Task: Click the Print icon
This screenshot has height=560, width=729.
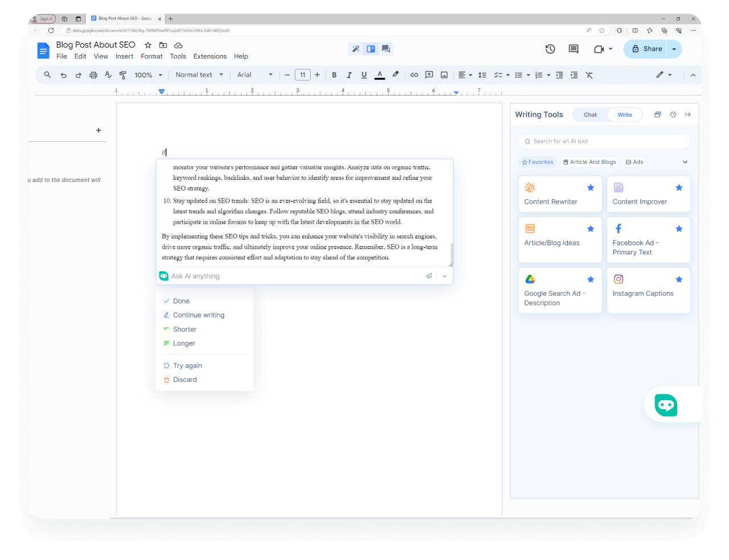Action: coord(93,75)
